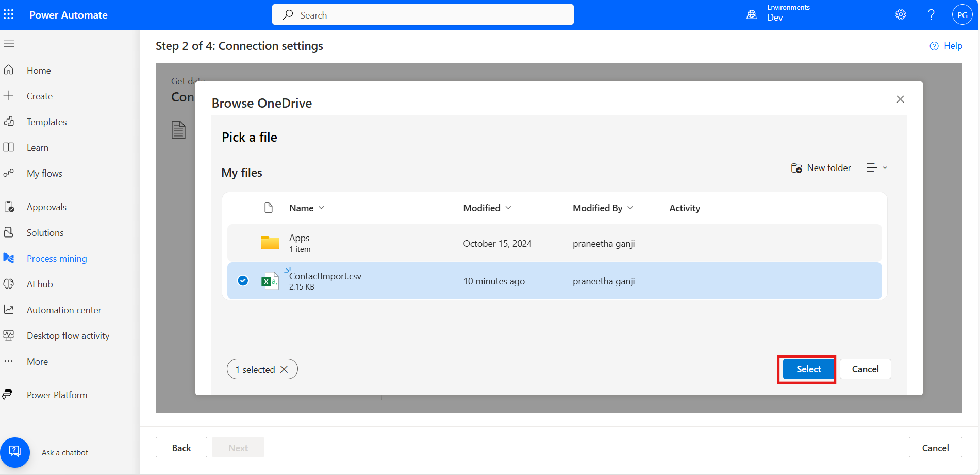Collapse the left navigation hamburger menu

click(x=9, y=43)
